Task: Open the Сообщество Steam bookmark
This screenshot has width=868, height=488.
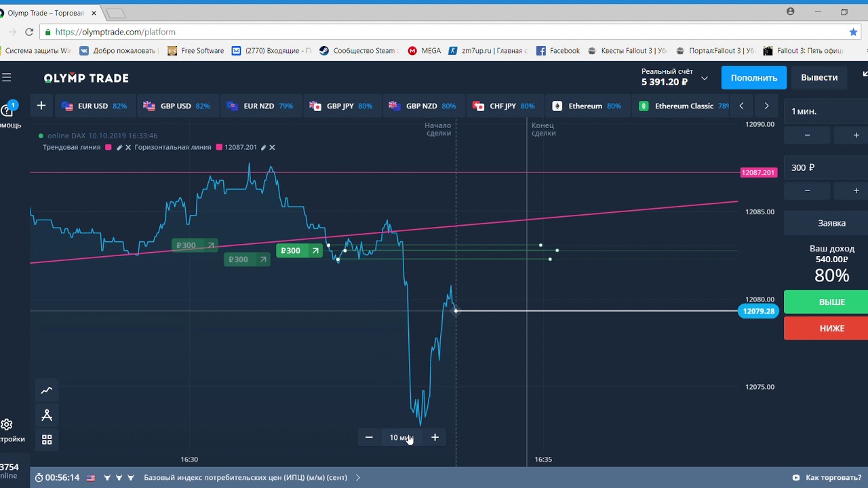Action: [x=359, y=51]
